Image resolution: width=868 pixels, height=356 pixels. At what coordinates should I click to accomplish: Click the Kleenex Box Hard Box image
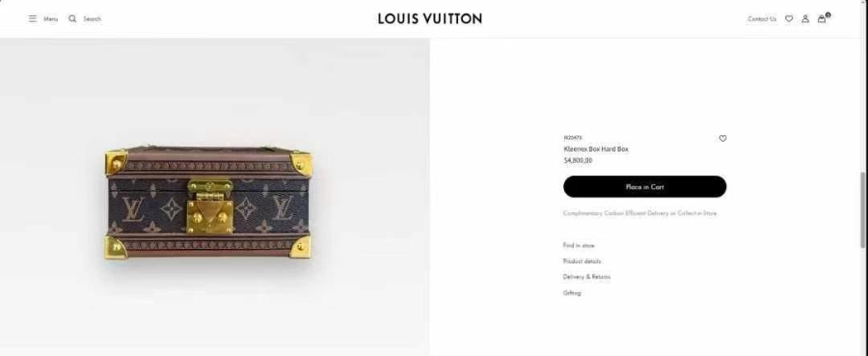[x=208, y=203]
